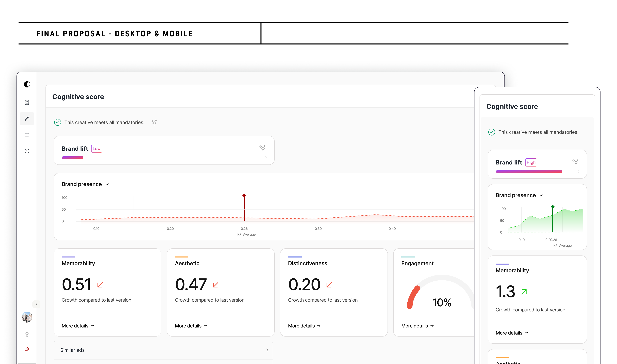Screen dimensions: 617x364
Task: Click sparkle icon in desktop Brand lift card
Action: tap(262, 148)
